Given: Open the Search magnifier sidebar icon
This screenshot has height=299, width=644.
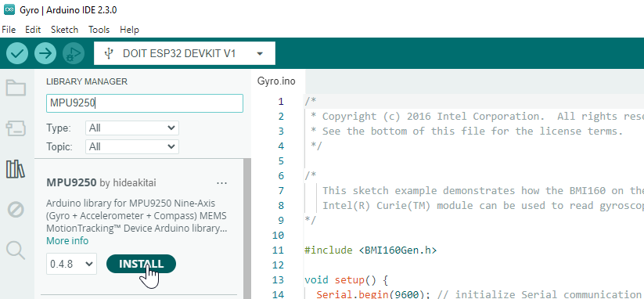Looking at the screenshot, I should click(x=16, y=250).
